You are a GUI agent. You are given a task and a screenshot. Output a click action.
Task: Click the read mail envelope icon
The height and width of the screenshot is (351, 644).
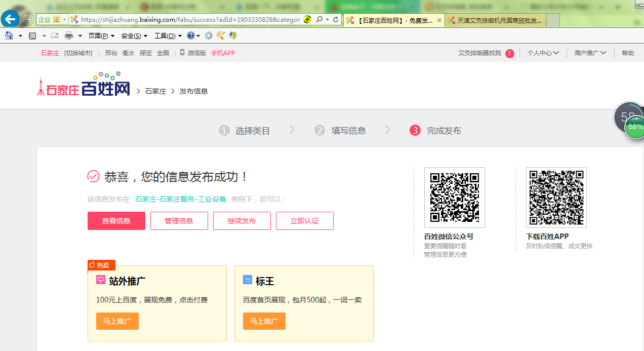click(55, 35)
